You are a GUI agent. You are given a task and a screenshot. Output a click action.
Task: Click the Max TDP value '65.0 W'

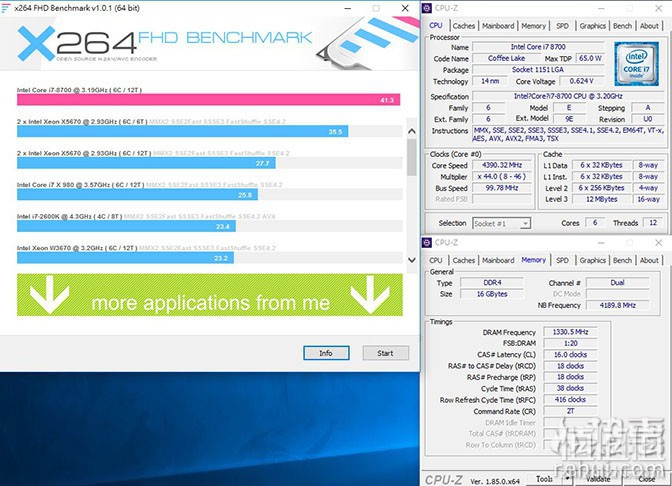tap(590, 58)
